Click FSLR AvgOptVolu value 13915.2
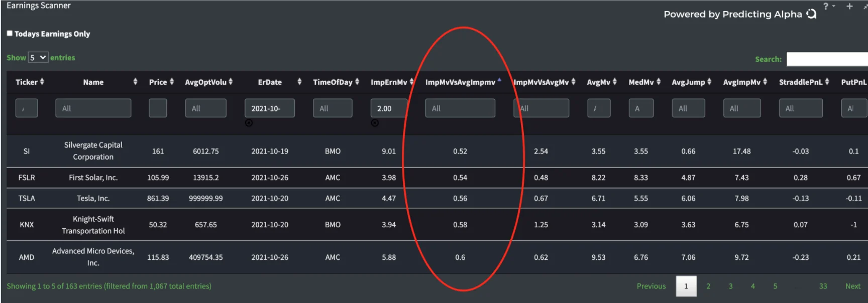868x303 pixels. tap(206, 178)
